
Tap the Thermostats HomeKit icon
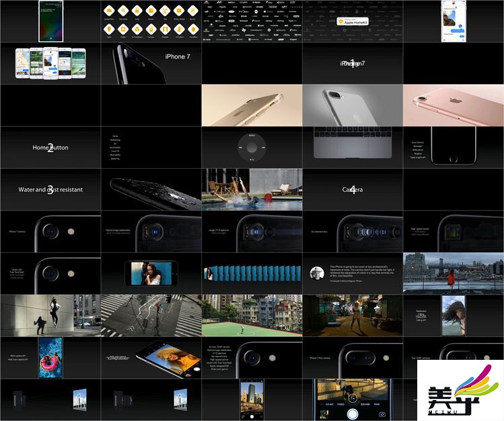coord(123,11)
